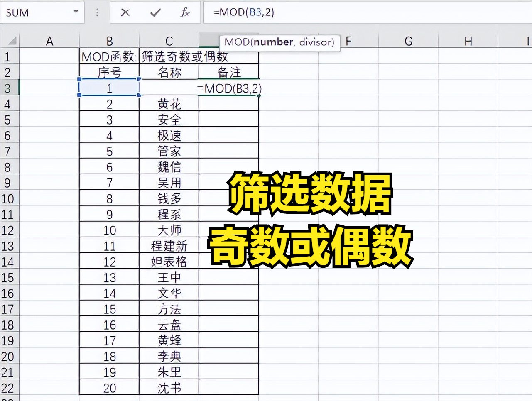This screenshot has width=532, height=401.
Task: Click the name cell 安全
Action: click(x=169, y=120)
